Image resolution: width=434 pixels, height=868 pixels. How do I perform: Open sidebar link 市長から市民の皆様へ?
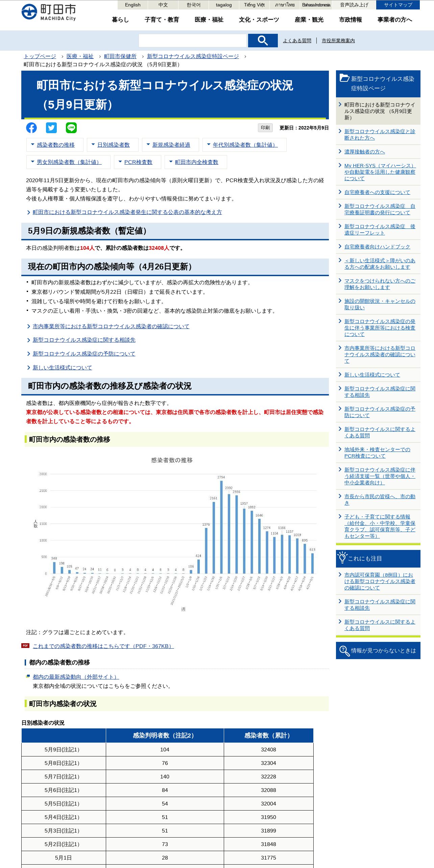click(x=380, y=500)
